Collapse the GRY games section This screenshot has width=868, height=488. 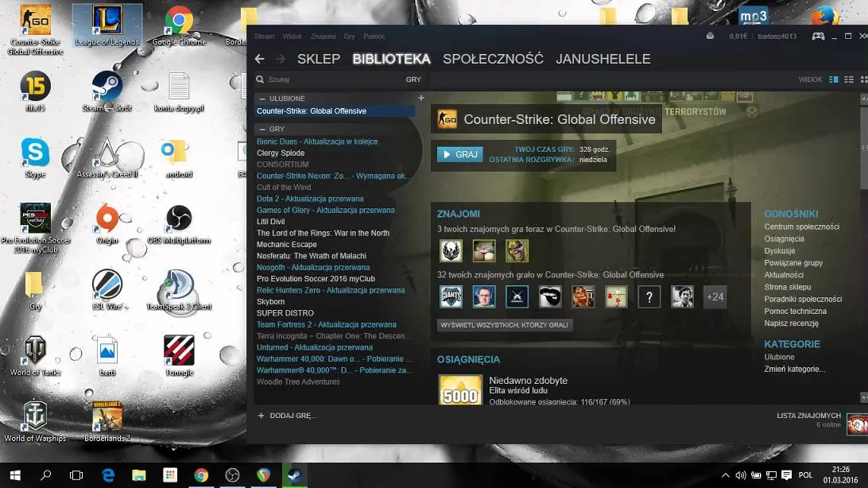pos(262,129)
